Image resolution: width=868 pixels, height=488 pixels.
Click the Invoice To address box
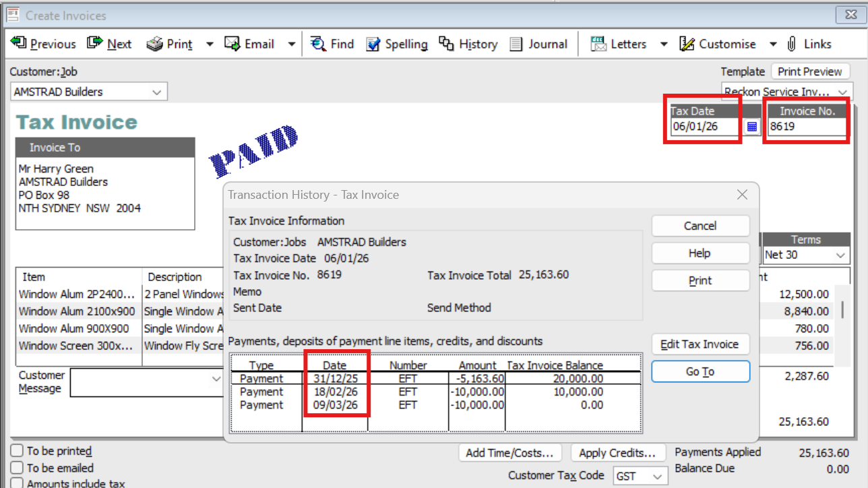tap(105, 192)
